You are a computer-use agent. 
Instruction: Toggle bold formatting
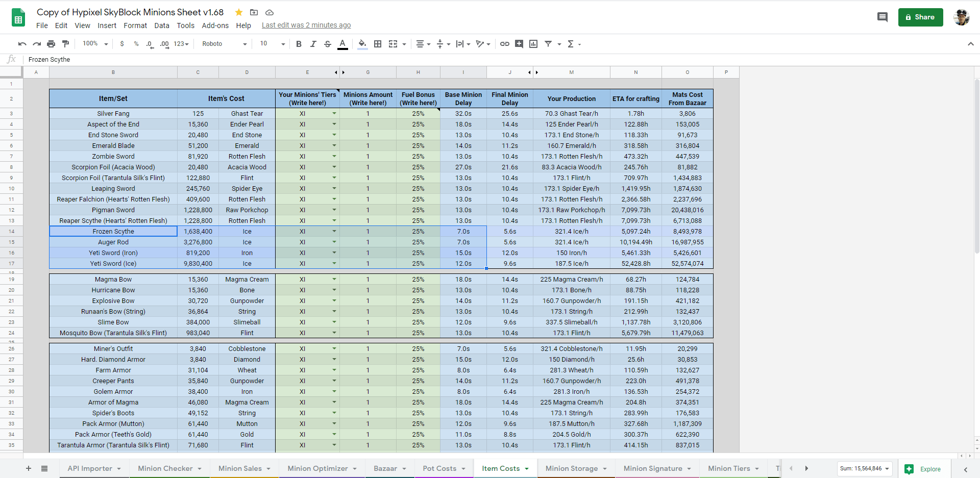299,44
